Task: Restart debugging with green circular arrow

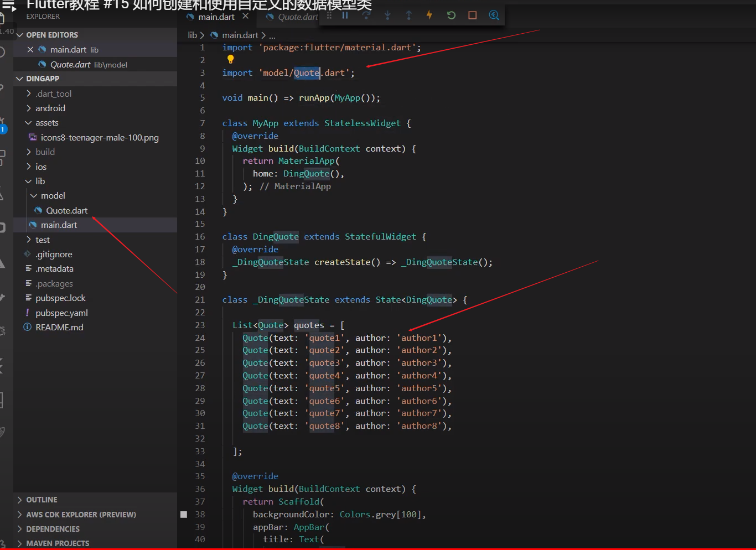Action: pyautogui.click(x=451, y=15)
